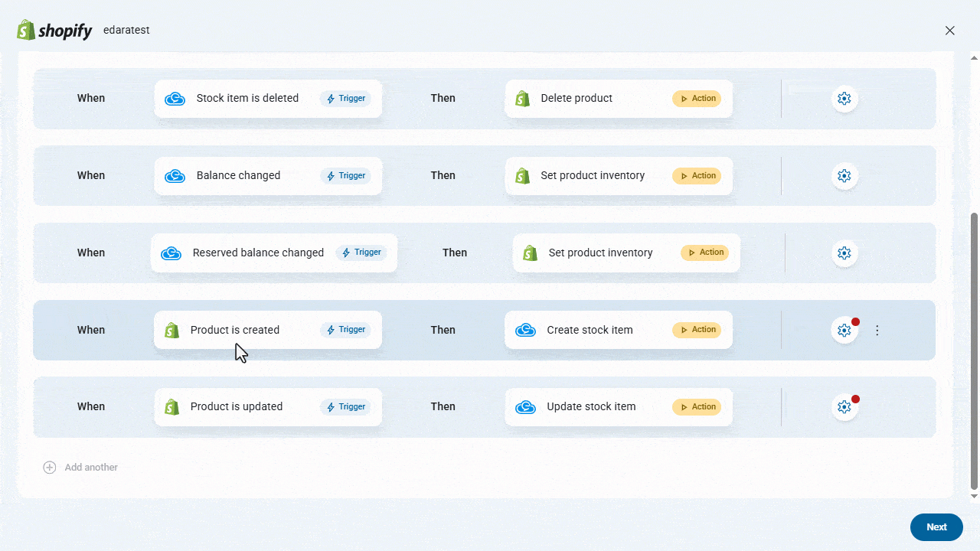Image resolution: width=980 pixels, height=551 pixels.
Task: Click the cloud icon beside "Balance changed"
Action: coord(175,175)
